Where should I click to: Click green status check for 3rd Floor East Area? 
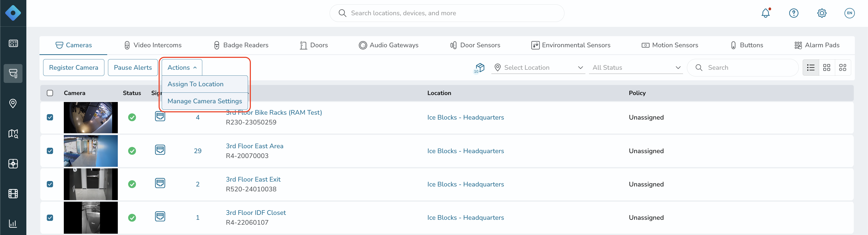point(132,151)
